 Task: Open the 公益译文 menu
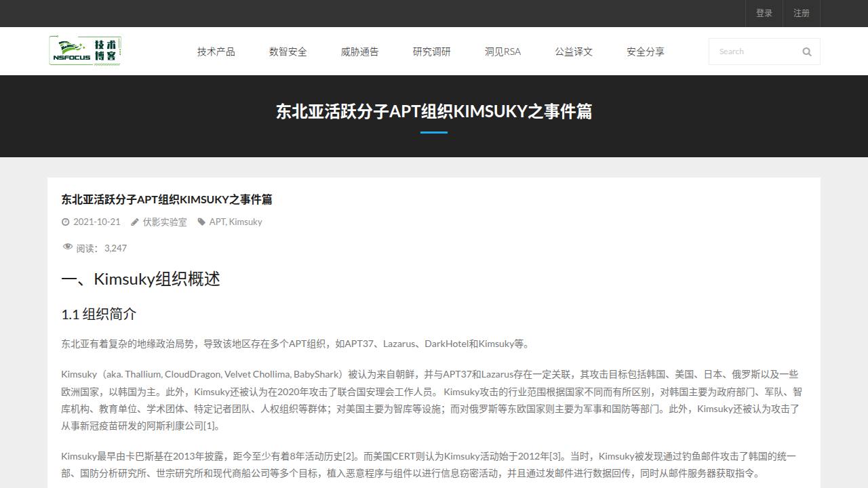point(574,52)
